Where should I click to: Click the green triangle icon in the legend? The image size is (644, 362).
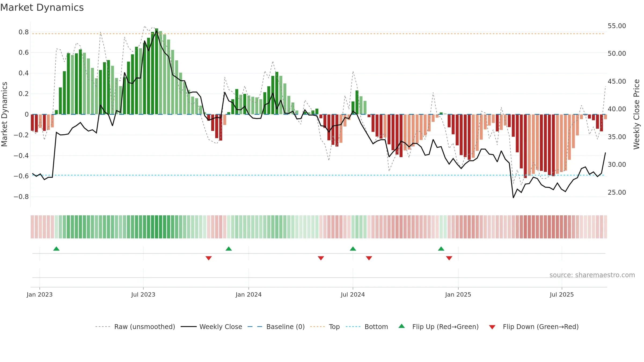pyautogui.click(x=402, y=326)
